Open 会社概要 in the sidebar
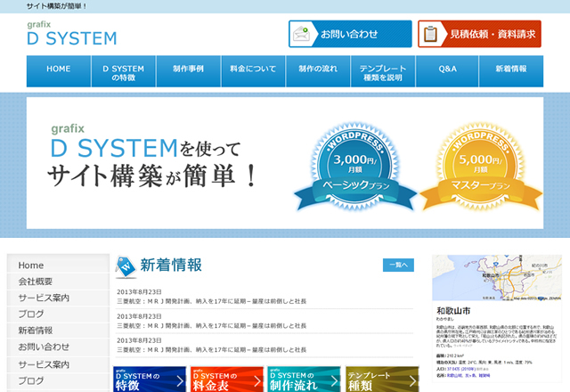The image size is (570, 392). click(x=58, y=282)
